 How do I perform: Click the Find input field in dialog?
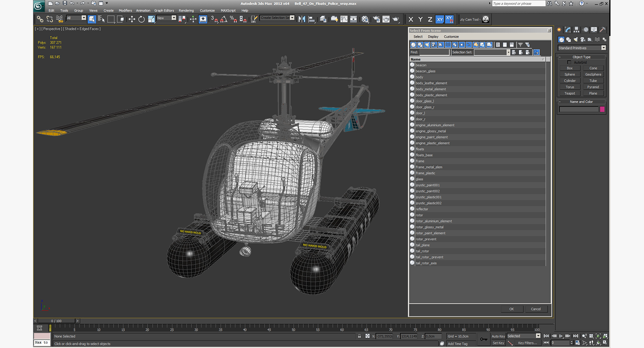click(x=434, y=52)
